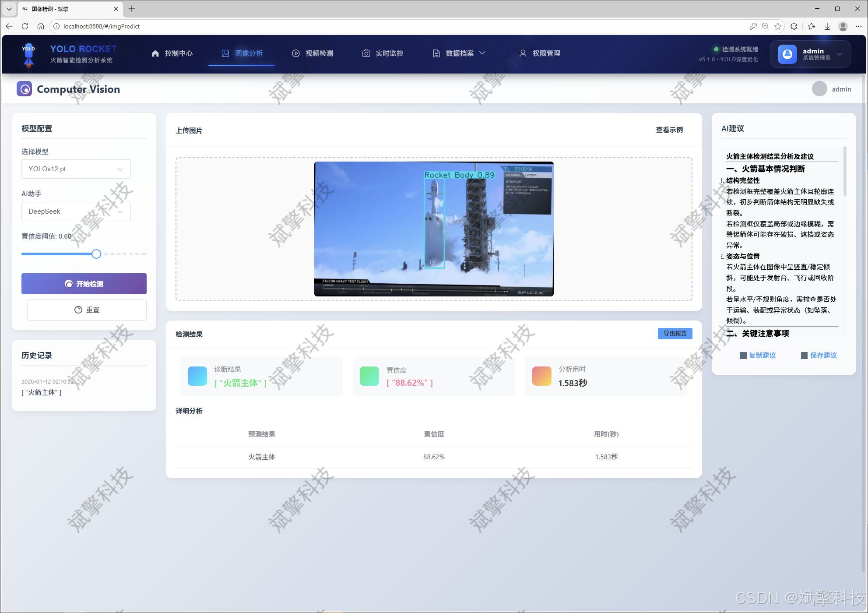The width and height of the screenshot is (868, 613).
Task: Click 保存建议 to save AI suggestion
Action: coord(823,355)
